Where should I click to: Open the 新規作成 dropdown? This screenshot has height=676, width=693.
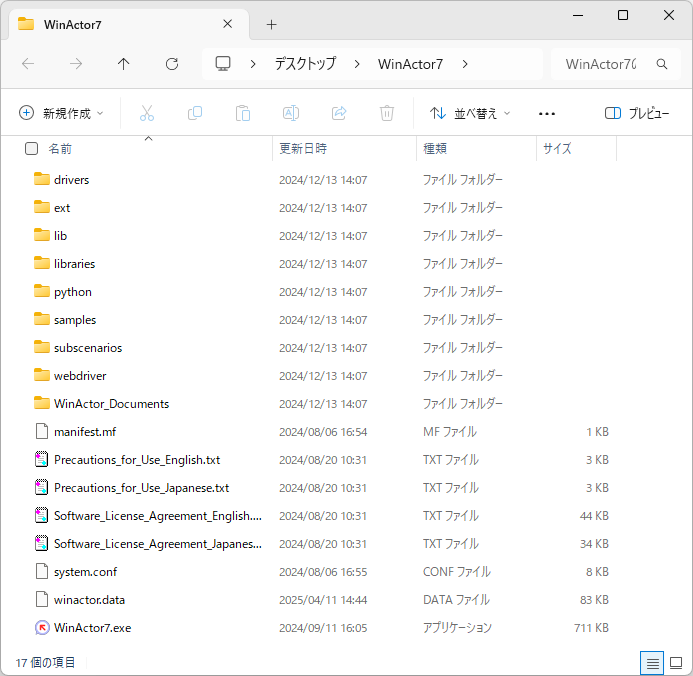[61, 114]
